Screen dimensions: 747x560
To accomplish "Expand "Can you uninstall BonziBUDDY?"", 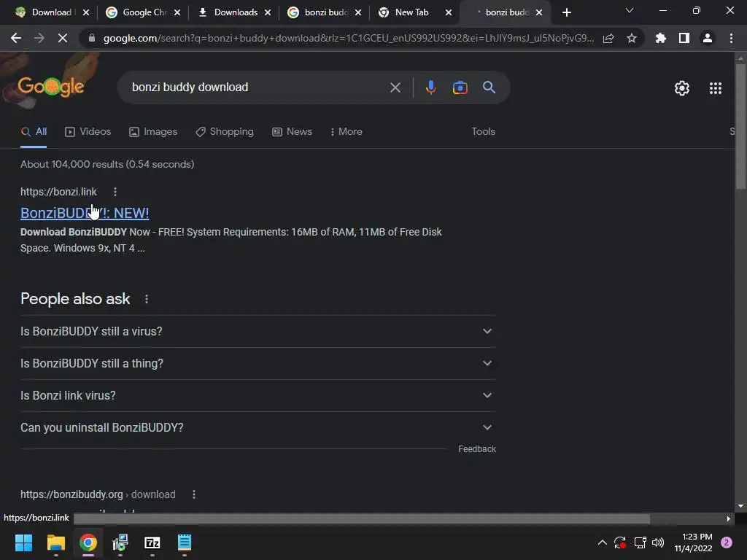I will (258, 427).
